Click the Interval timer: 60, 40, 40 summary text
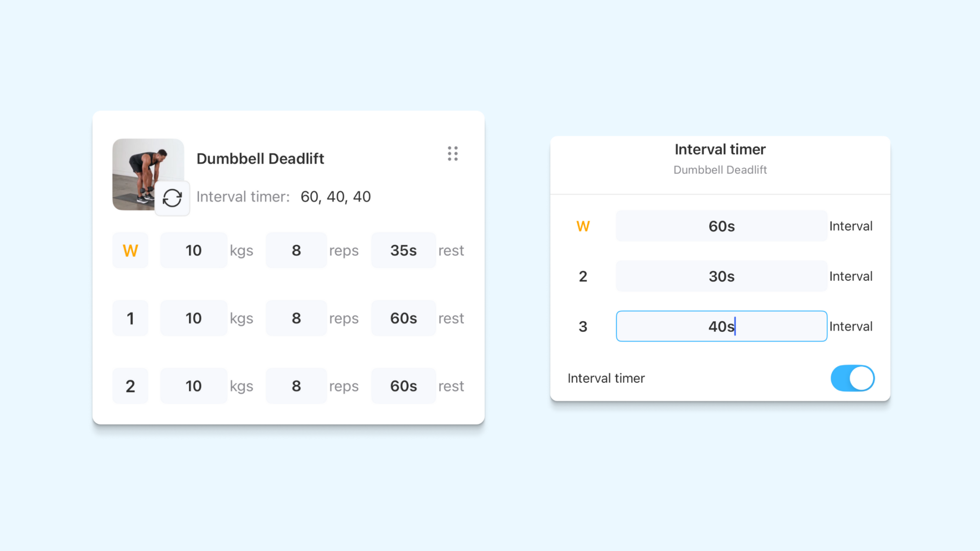This screenshot has height=551, width=980. point(283,197)
